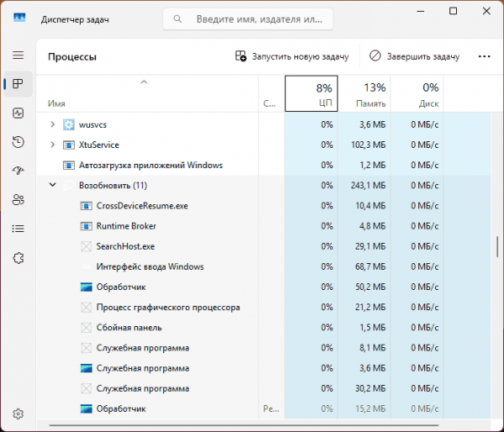Screen dimensions: 504x432
Task: Select the Процесс графического процессора row
Action: [264, 308]
